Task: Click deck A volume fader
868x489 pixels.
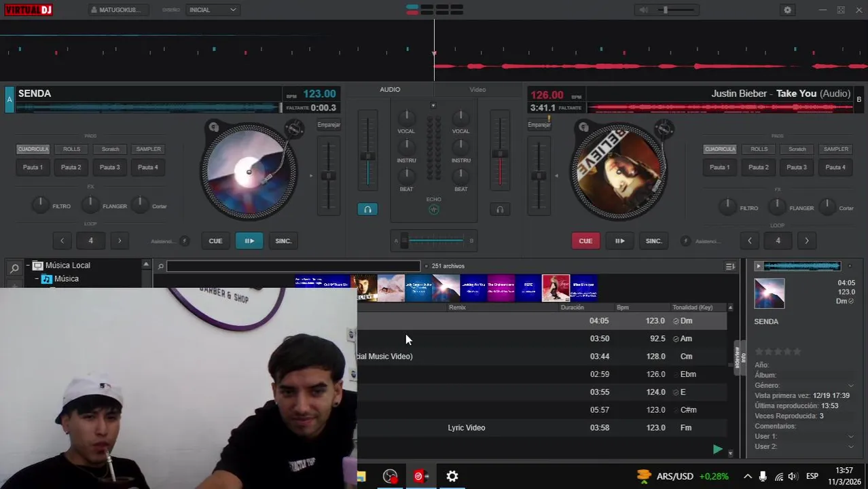Action: click(x=367, y=156)
